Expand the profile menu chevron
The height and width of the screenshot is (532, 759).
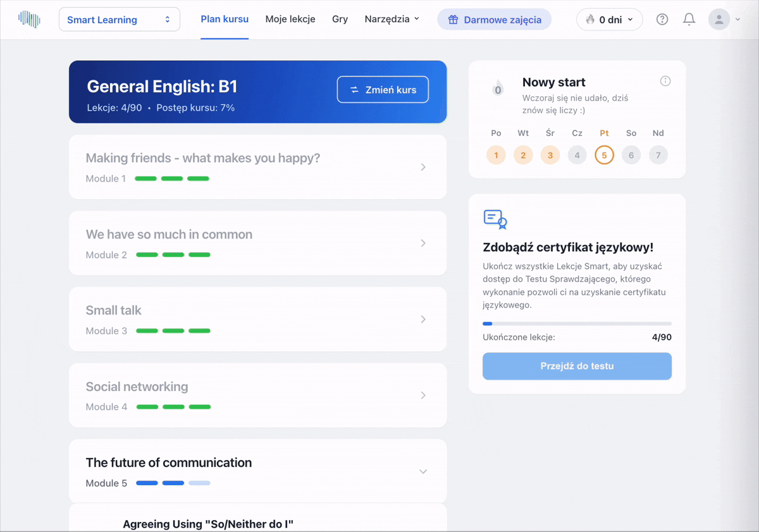(737, 20)
